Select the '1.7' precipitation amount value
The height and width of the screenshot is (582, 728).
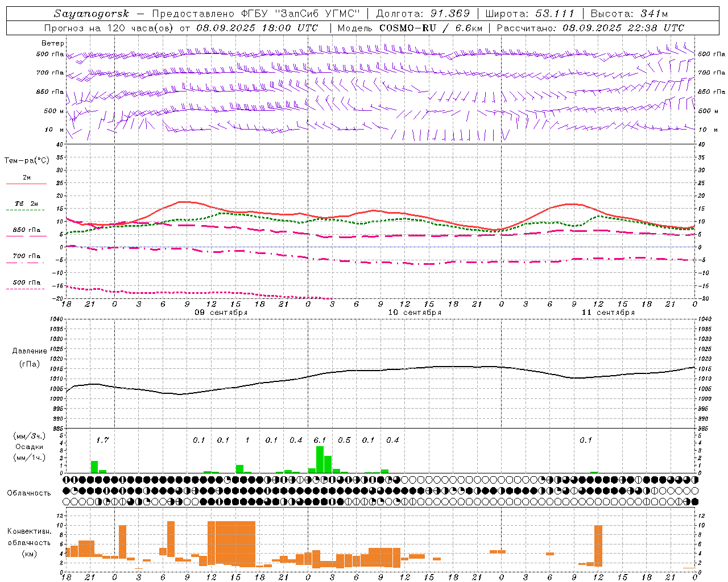pos(102,440)
